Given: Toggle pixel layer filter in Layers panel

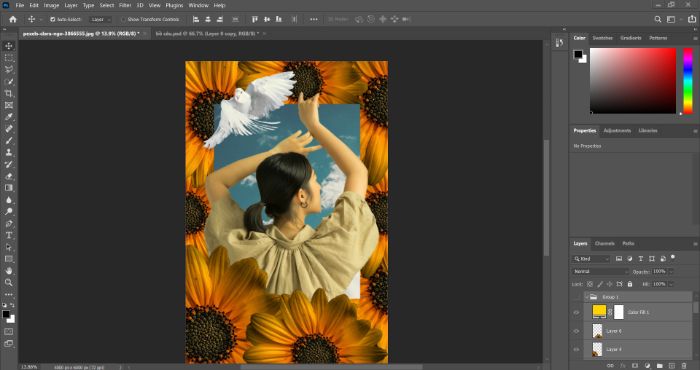Looking at the screenshot, I should click(x=619, y=259).
